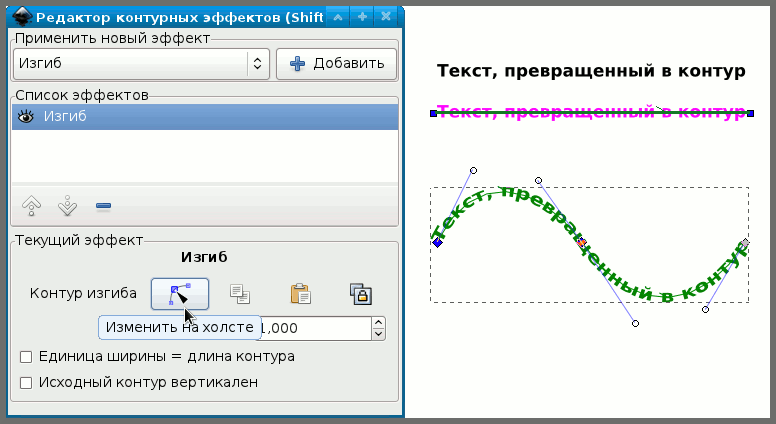
Task: Click the magenta text object on the canvas
Action: (590, 112)
